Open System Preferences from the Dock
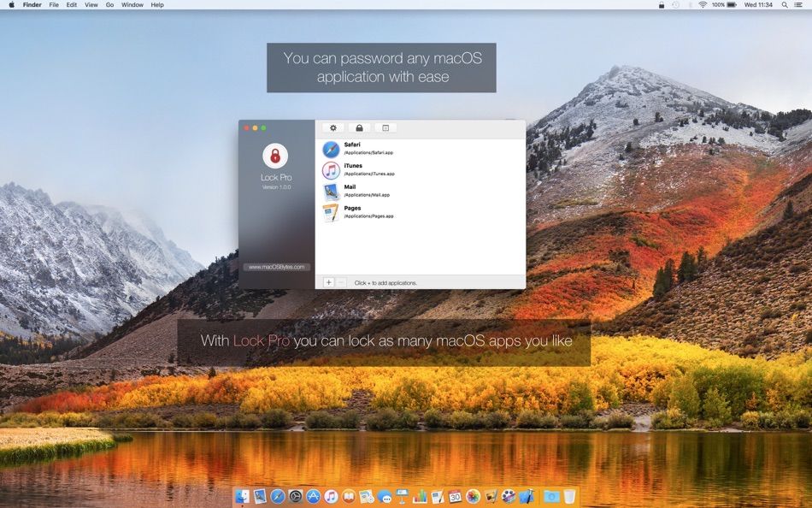Image resolution: width=812 pixels, height=508 pixels. pyautogui.click(x=296, y=497)
